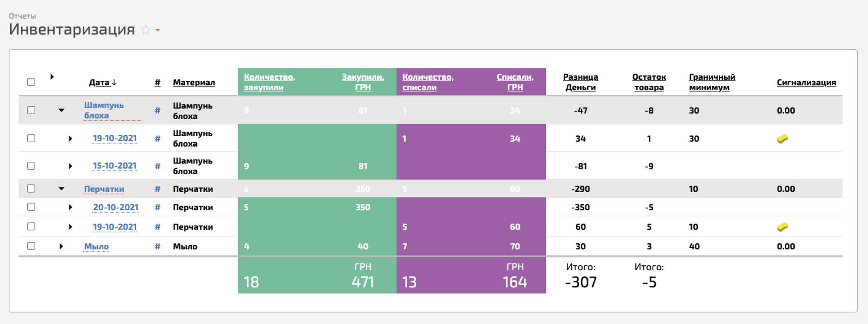The height and width of the screenshot is (324, 868).
Task: Collapse the Перчатки group
Action: (62, 189)
